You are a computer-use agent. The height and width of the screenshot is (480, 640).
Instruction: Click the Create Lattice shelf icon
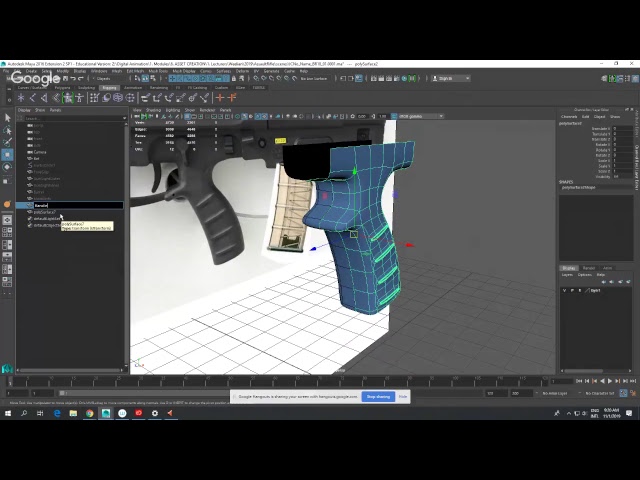pyautogui.click(x=95, y=98)
